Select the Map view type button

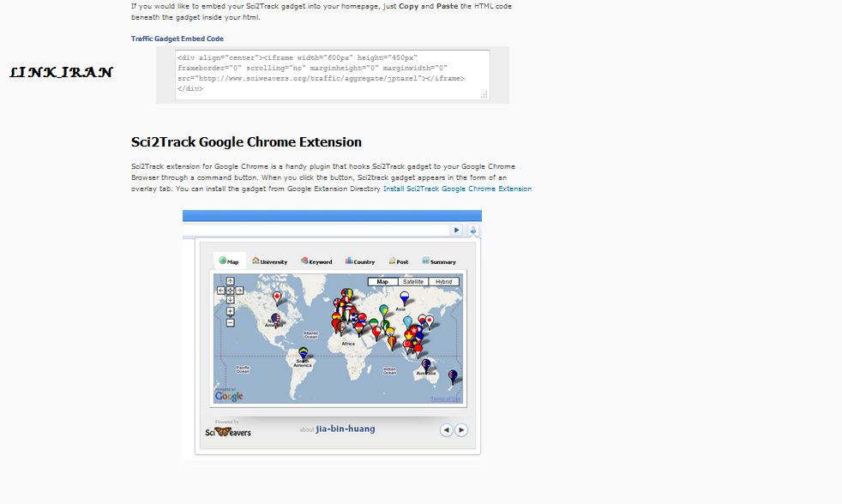[x=382, y=282]
